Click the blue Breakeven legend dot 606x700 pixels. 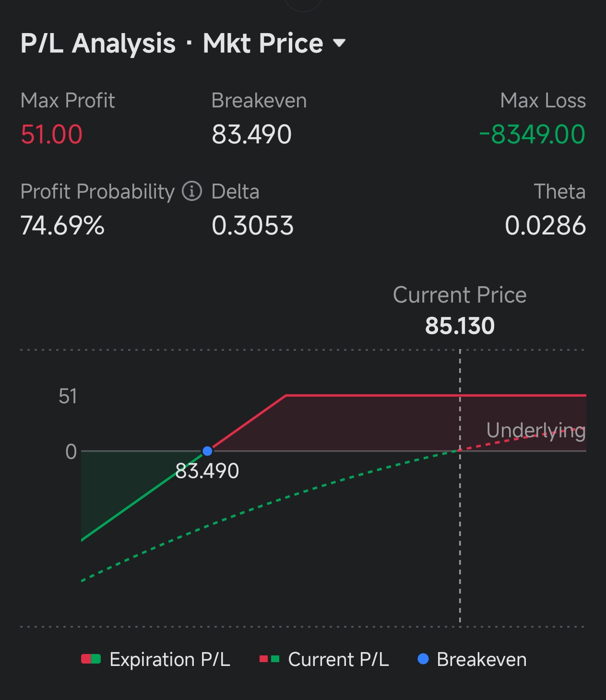pos(423,659)
